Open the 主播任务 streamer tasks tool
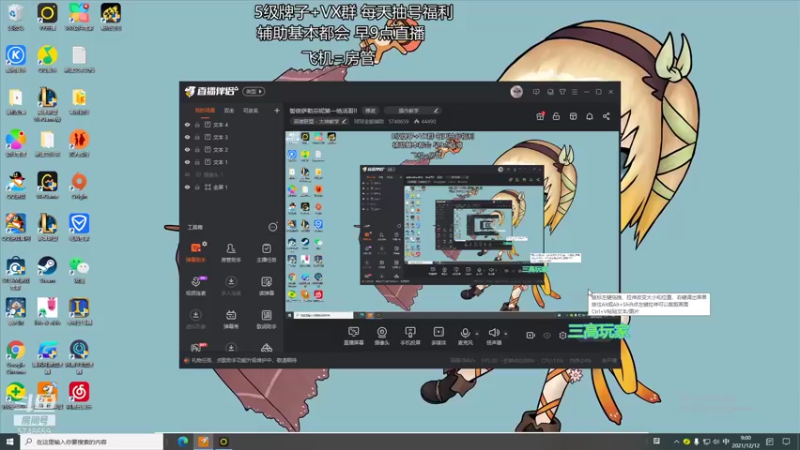Screen dimensions: 800x450 coord(266,253)
